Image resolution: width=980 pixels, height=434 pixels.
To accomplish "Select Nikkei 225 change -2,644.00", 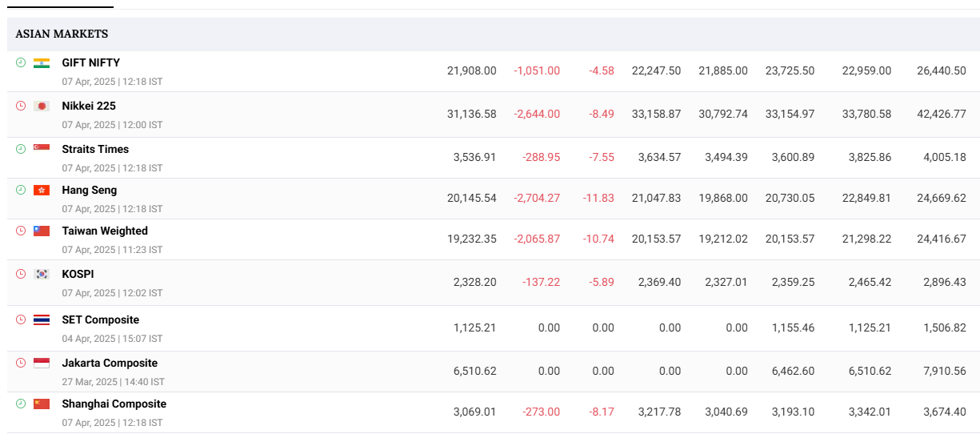I will point(537,114).
